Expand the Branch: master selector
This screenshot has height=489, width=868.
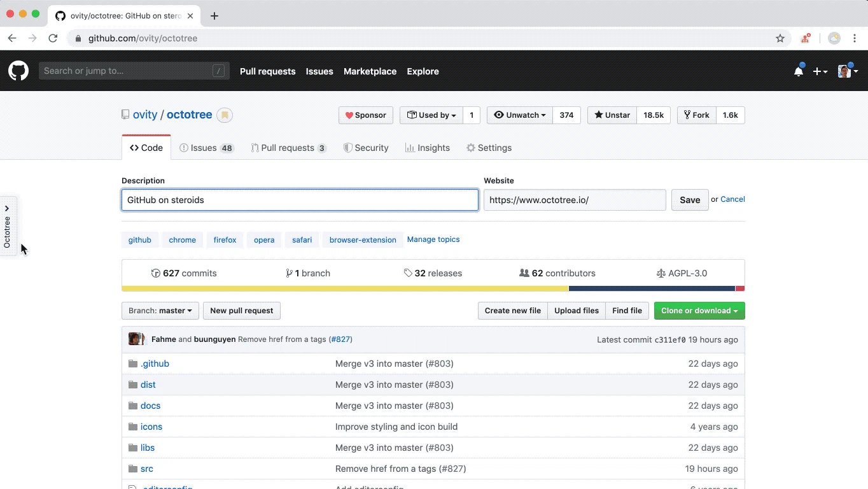click(x=160, y=311)
